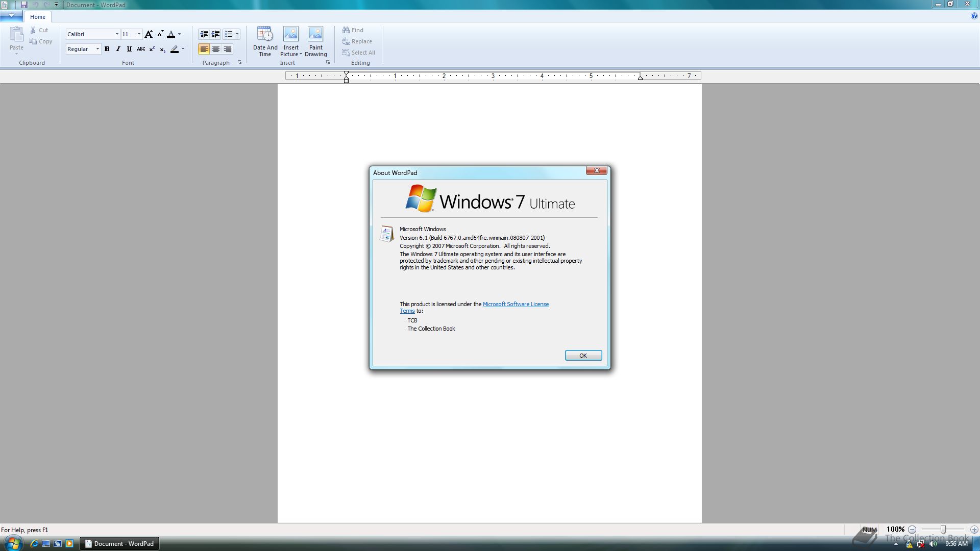This screenshot has width=980, height=551.
Task: Expand the font color dropdown arrow
Action: [179, 34]
